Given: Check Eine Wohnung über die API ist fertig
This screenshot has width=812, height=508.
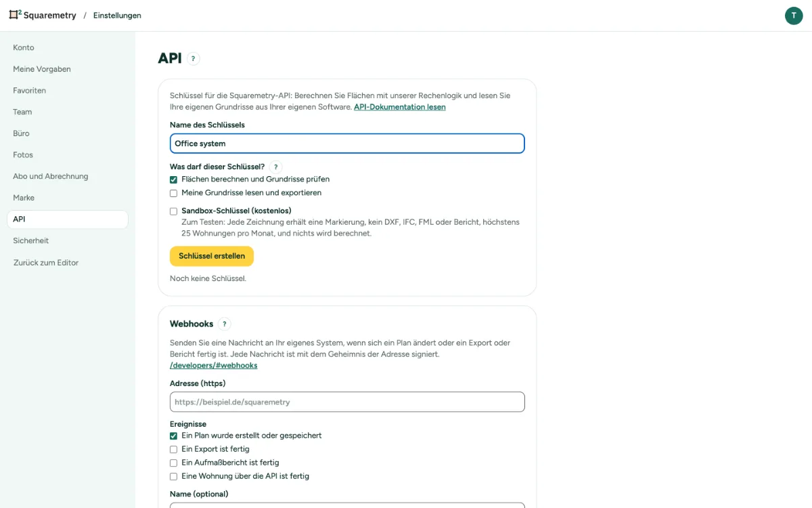Looking at the screenshot, I should click(x=173, y=476).
